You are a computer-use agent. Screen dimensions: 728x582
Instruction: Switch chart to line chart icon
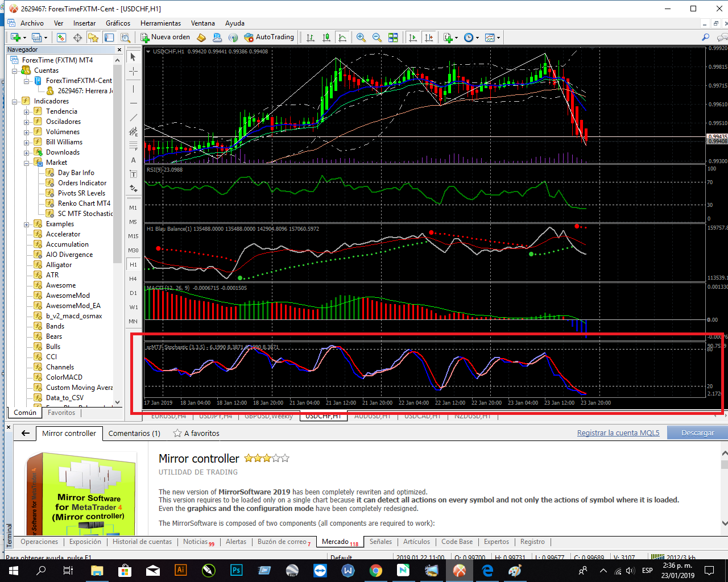(342, 38)
